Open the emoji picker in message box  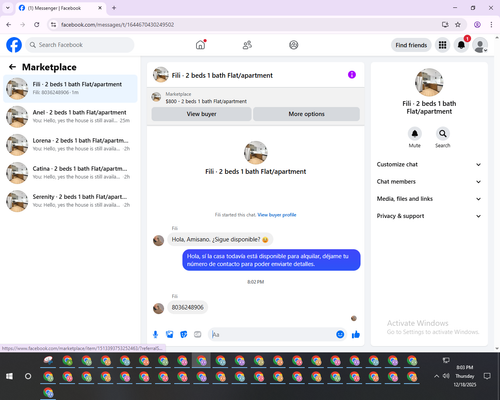tap(340, 334)
